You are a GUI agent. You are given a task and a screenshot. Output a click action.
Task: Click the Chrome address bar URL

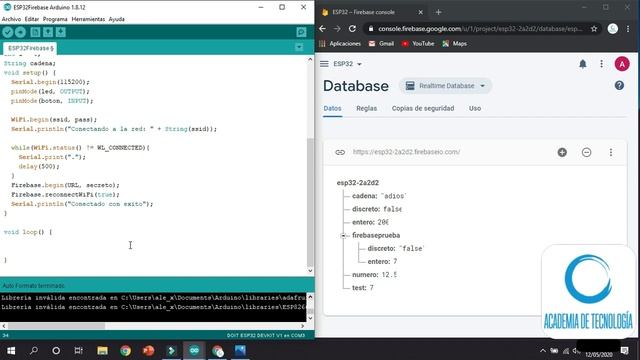tap(480, 29)
